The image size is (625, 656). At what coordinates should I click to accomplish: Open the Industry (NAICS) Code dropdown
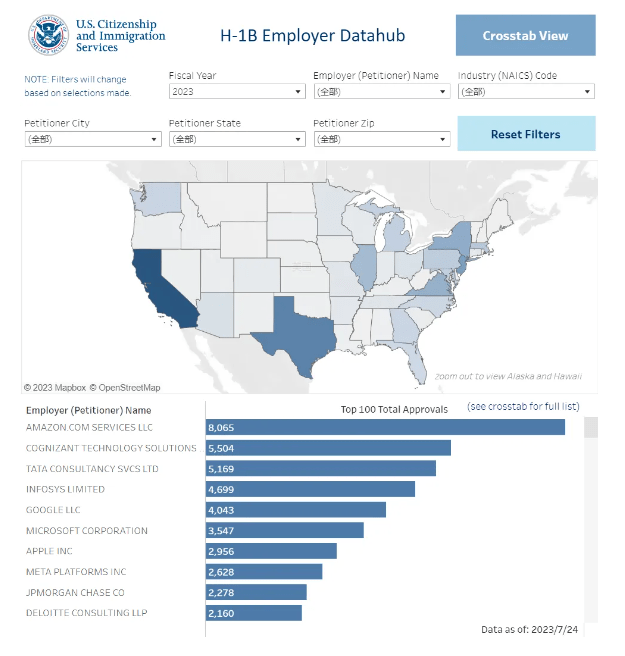pyautogui.click(x=526, y=92)
